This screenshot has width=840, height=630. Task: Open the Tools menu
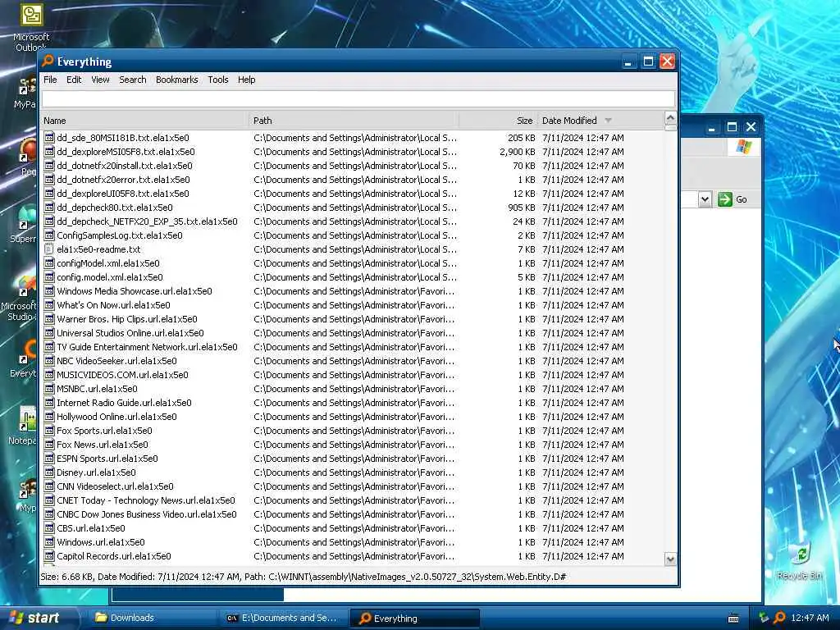tap(218, 80)
